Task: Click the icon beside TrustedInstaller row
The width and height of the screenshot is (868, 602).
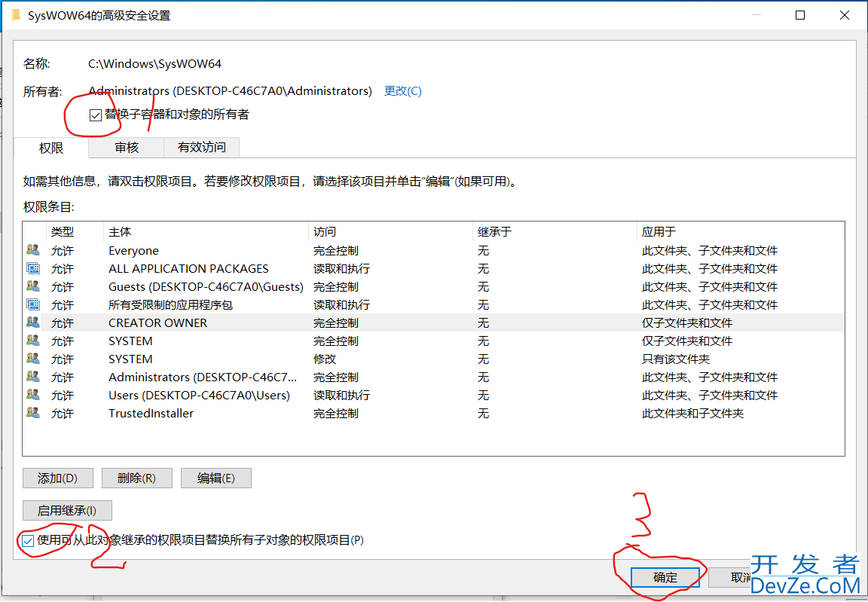Action: tap(33, 413)
